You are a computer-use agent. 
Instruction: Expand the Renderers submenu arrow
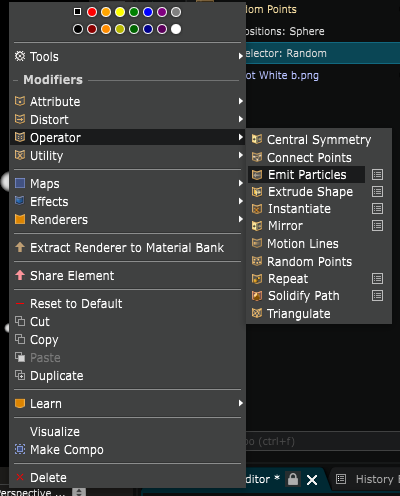coord(241,219)
